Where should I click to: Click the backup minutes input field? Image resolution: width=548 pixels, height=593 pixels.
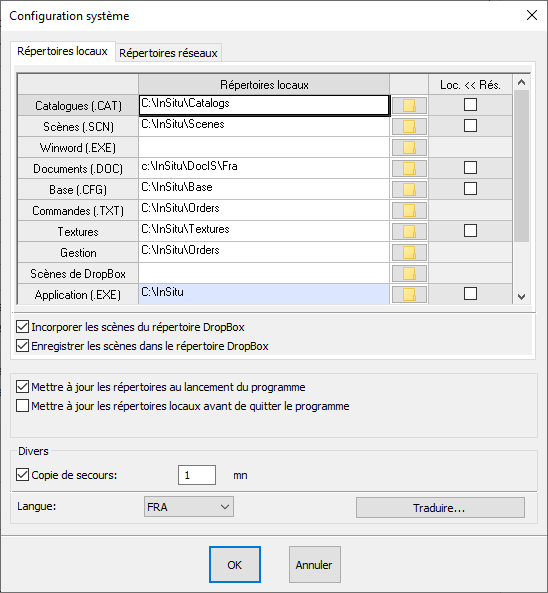(x=197, y=475)
